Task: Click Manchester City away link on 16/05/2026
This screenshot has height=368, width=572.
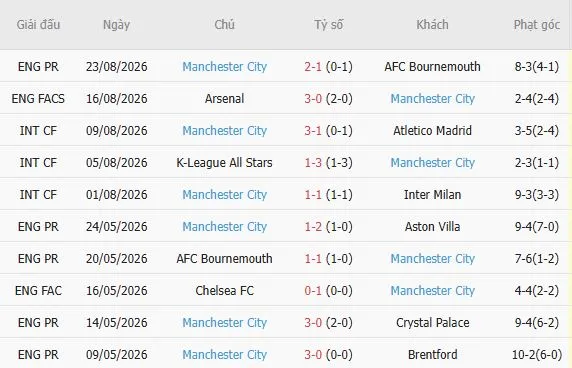Action: [x=432, y=291]
